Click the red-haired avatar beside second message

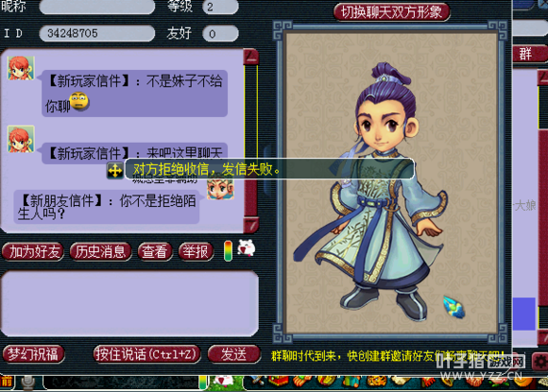click(x=21, y=139)
